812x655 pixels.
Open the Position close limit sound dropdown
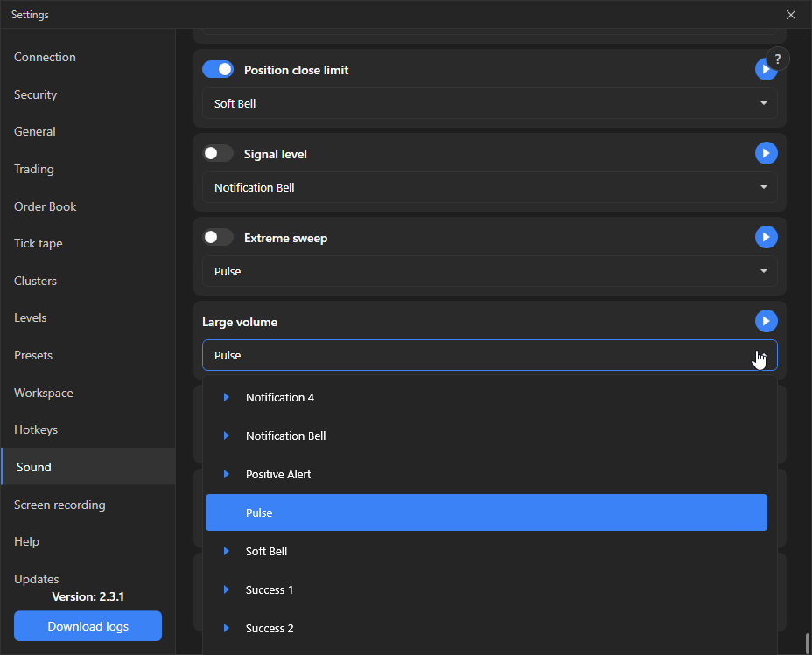click(x=489, y=103)
